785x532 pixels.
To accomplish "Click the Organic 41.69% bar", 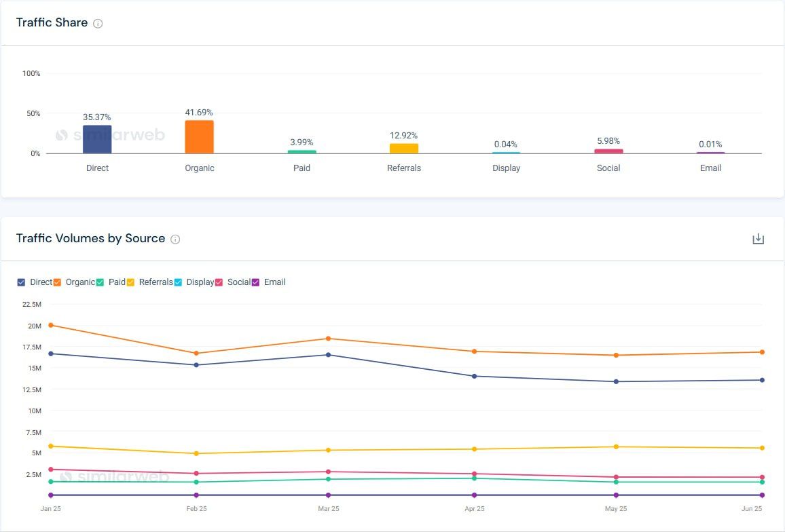I will click(x=199, y=137).
